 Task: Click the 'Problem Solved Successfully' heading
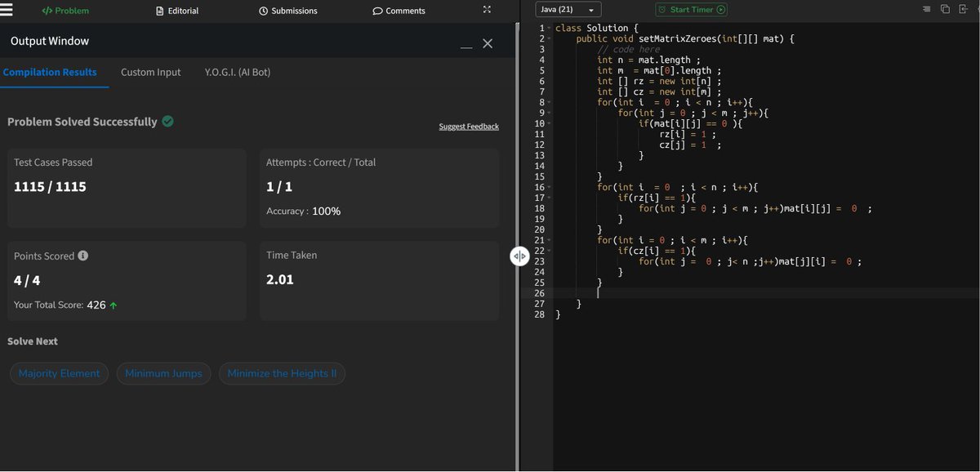(x=82, y=122)
